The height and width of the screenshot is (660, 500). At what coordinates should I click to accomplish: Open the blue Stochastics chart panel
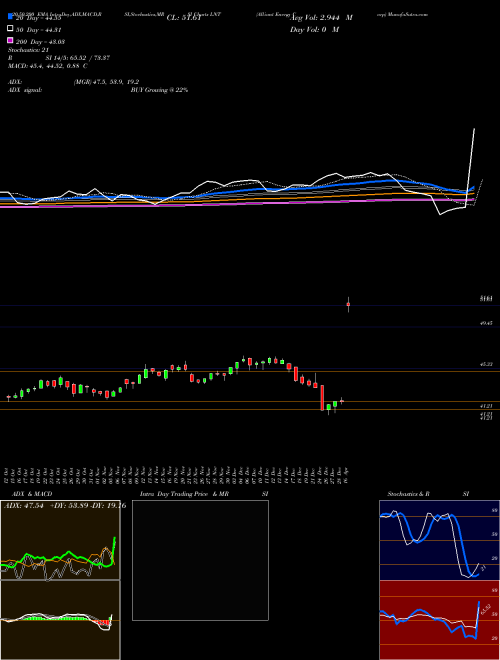click(x=439, y=540)
